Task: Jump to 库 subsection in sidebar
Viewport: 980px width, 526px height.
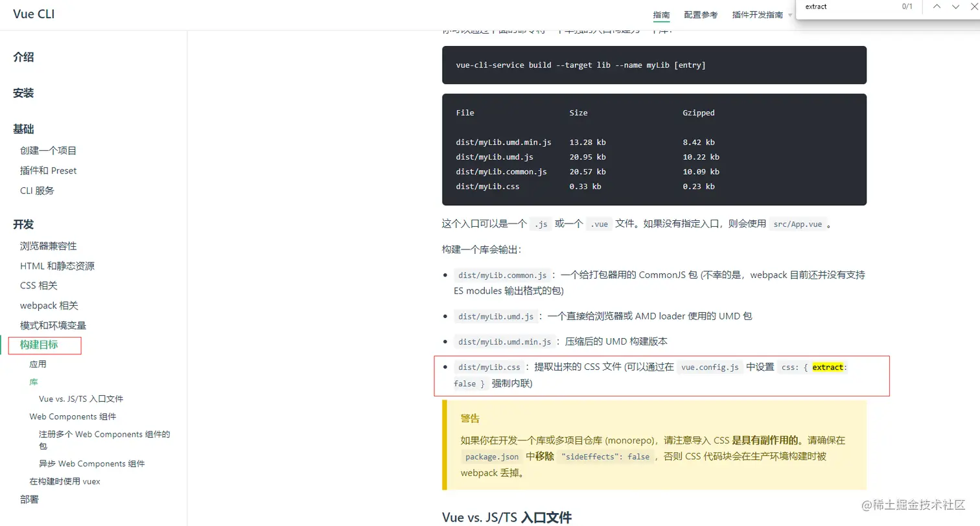Action: point(34,382)
